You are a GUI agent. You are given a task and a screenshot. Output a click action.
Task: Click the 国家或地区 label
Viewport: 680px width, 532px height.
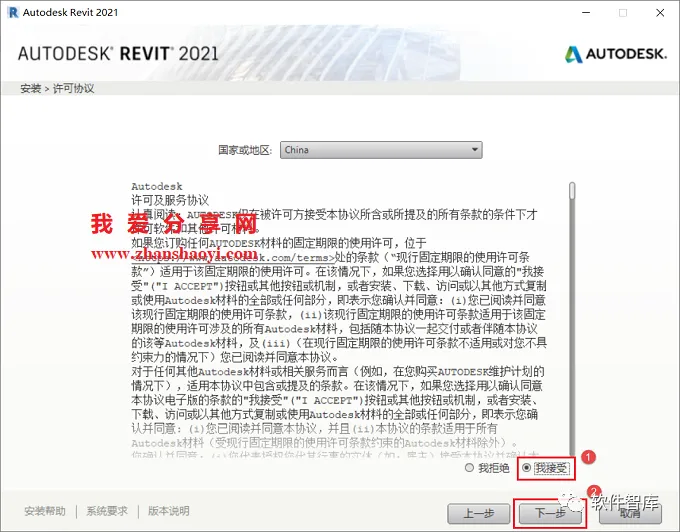(x=245, y=150)
